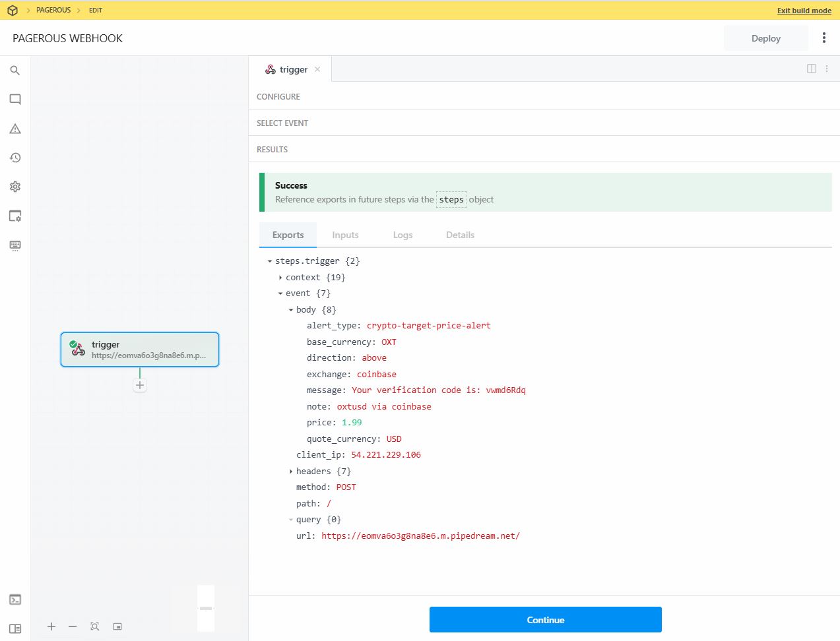Viewport: 840px width, 641px height.
Task: Zoom in on the workflow canvas
Action: (x=51, y=626)
